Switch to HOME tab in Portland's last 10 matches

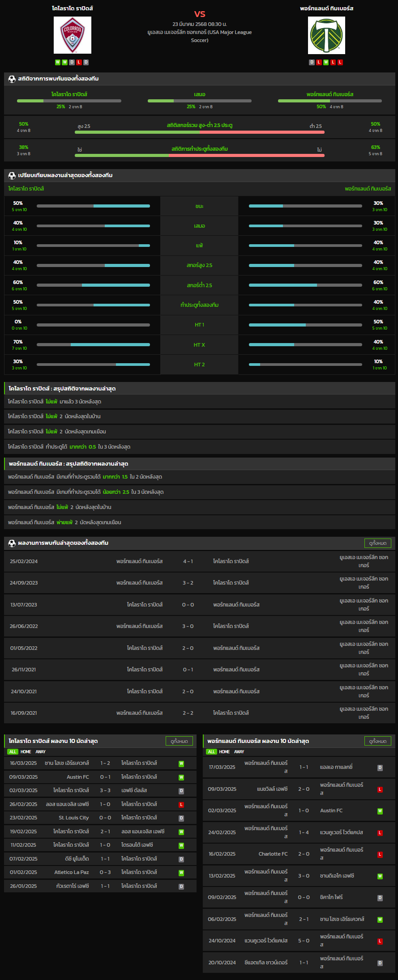pos(225,752)
